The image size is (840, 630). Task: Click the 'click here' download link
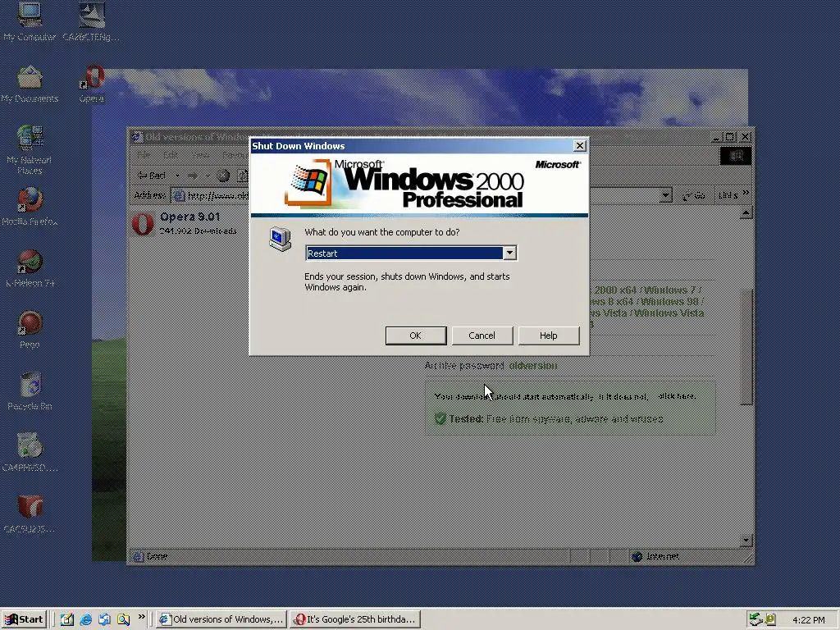click(x=677, y=396)
